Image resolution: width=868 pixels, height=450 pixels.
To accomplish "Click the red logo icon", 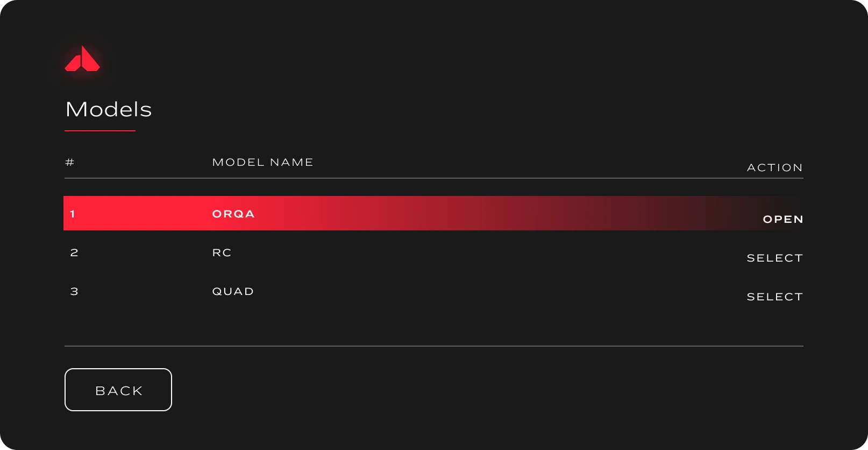I will [x=82, y=59].
